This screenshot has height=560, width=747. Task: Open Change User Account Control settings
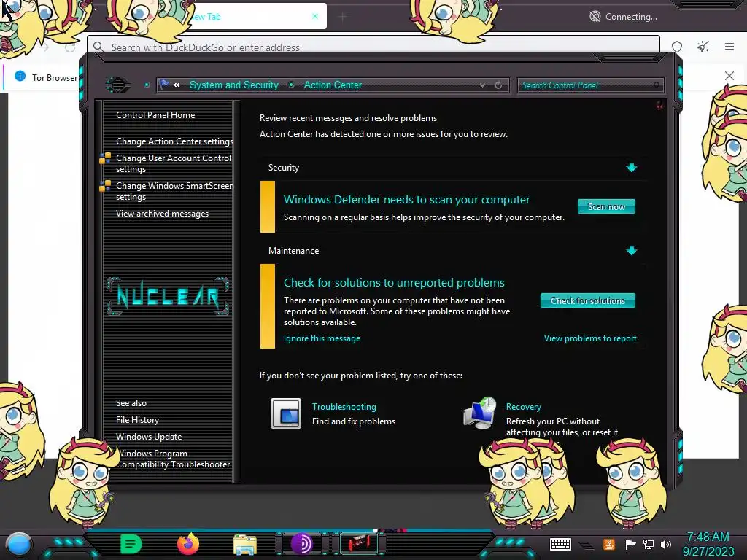174,163
